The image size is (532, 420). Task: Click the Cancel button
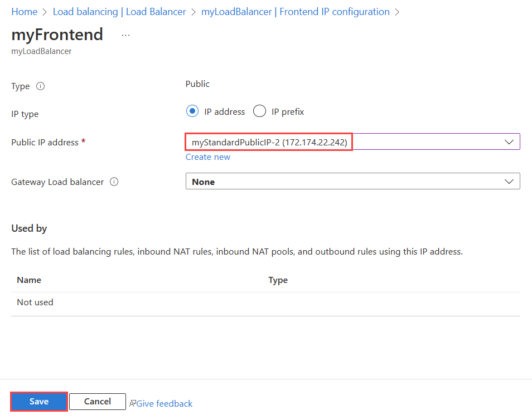(98, 402)
